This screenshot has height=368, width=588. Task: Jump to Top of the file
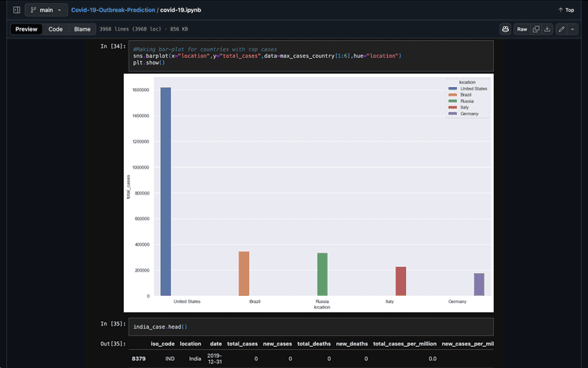click(x=565, y=10)
